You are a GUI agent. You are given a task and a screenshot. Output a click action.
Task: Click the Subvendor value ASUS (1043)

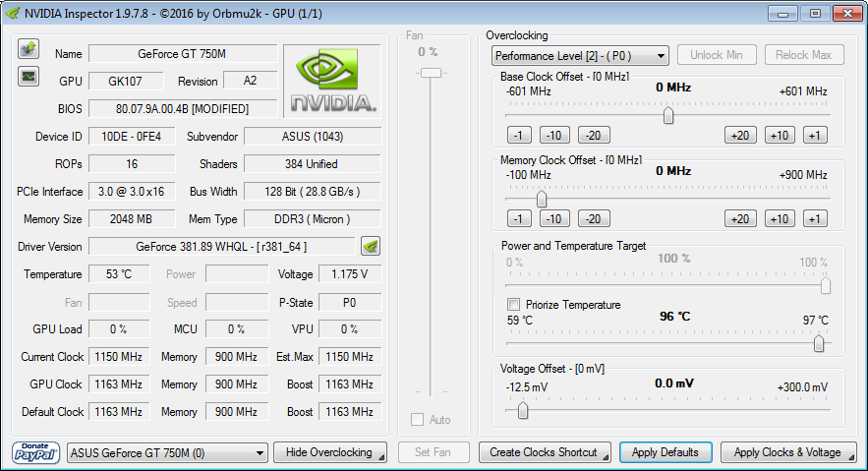pos(313,136)
